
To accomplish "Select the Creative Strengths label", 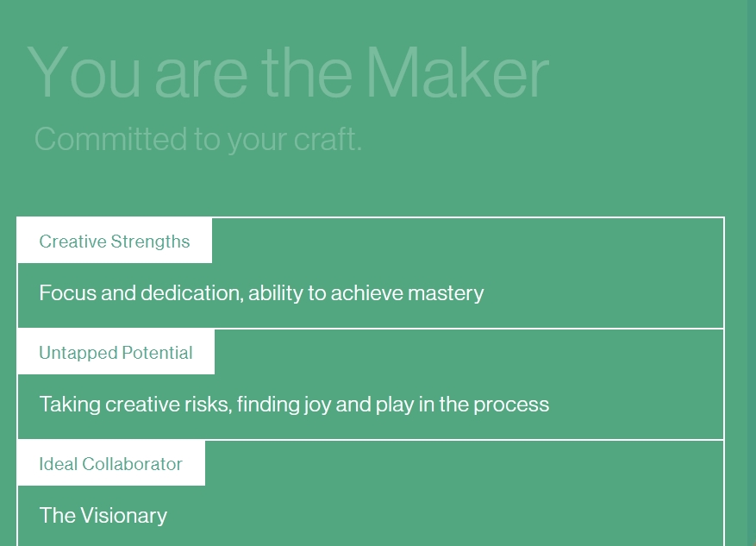I will click(x=115, y=242).
